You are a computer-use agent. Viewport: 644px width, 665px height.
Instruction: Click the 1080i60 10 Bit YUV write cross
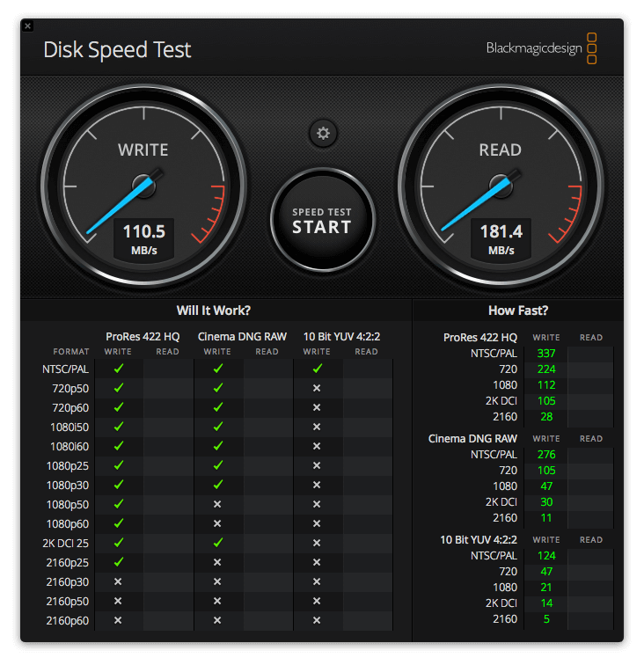click(x=317, y=446)
